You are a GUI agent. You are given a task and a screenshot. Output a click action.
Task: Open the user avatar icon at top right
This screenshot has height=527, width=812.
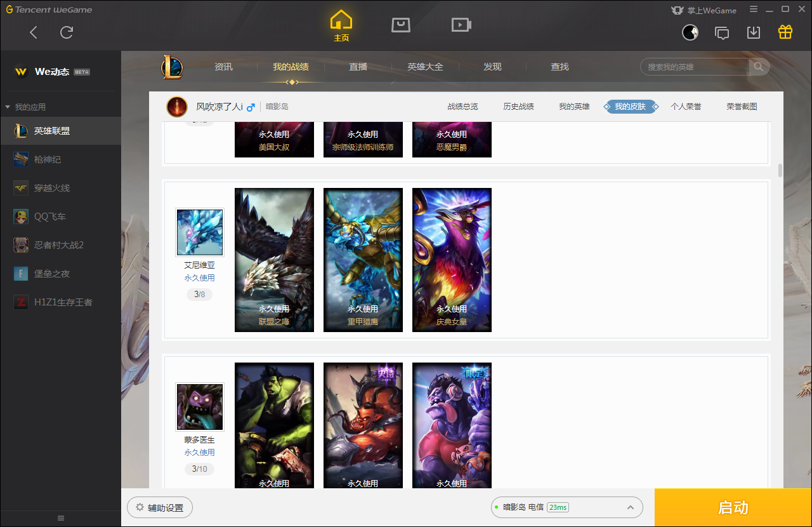pos(690,32)
